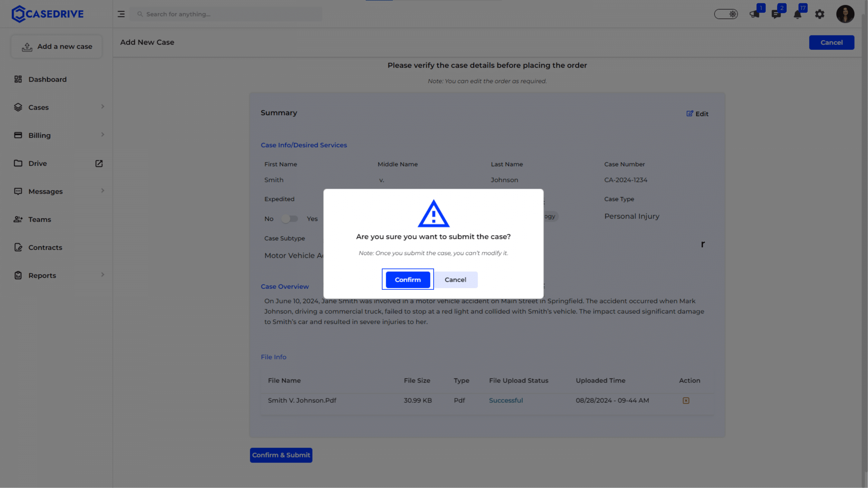This screenshot has width=868, height=488.
Task: Toggle the hamburger sidebar menu icon
Action: [121, 14]
